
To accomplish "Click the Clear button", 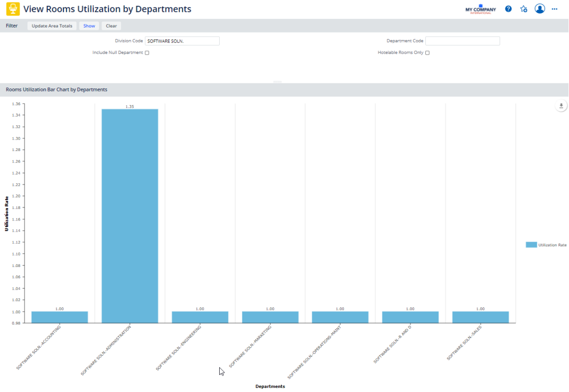I will 111,25.
